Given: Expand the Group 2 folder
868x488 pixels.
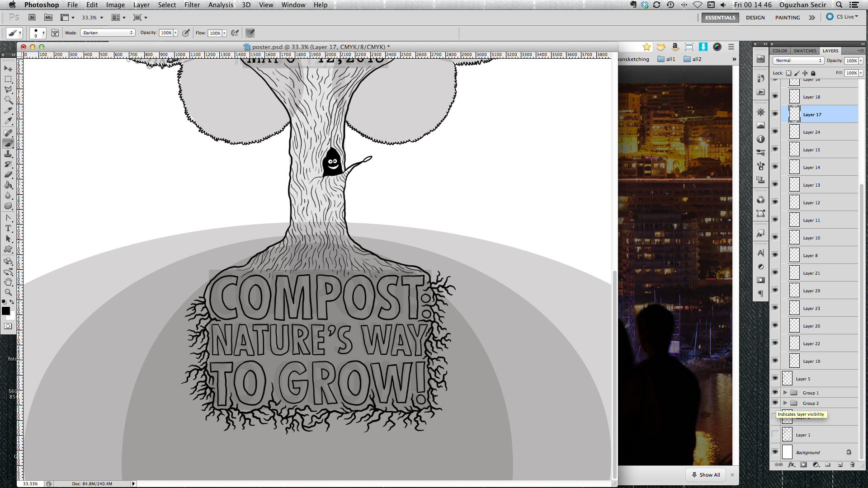Looking at the screenshot, I should point(785,403).
